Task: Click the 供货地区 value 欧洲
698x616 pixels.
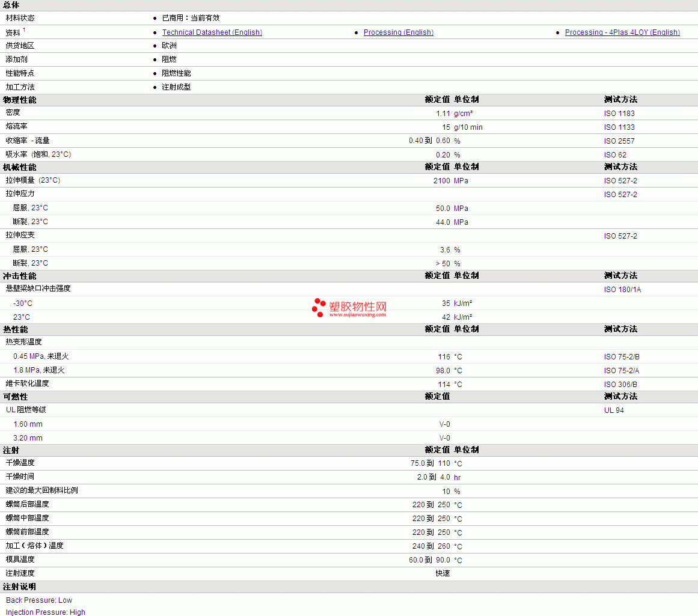Action: (169, 46)
